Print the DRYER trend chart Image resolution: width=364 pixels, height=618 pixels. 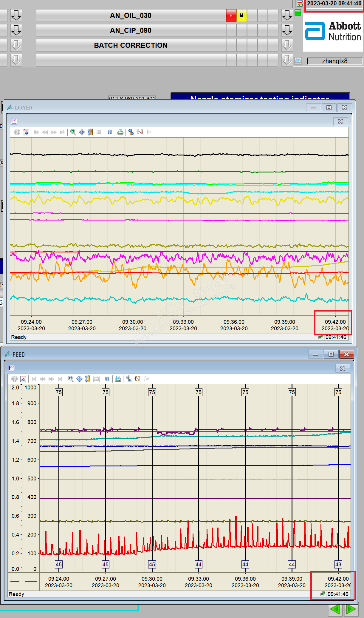[x=120, y=132]
